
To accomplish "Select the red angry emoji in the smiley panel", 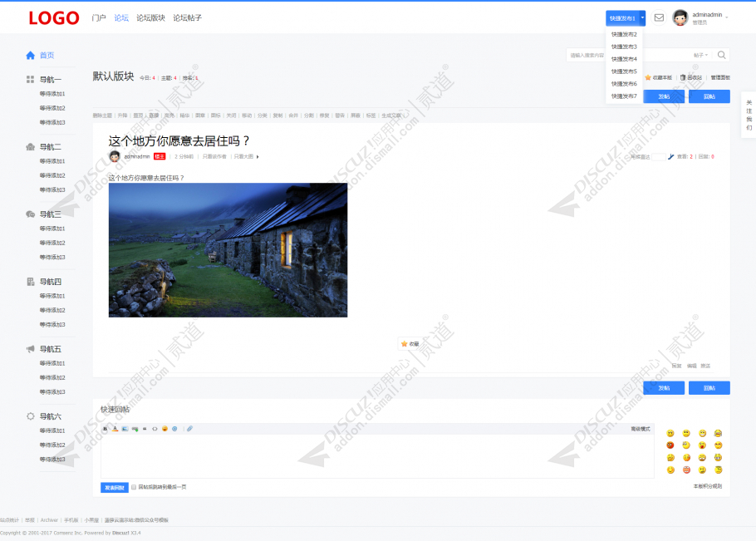I will coord(670,445).
